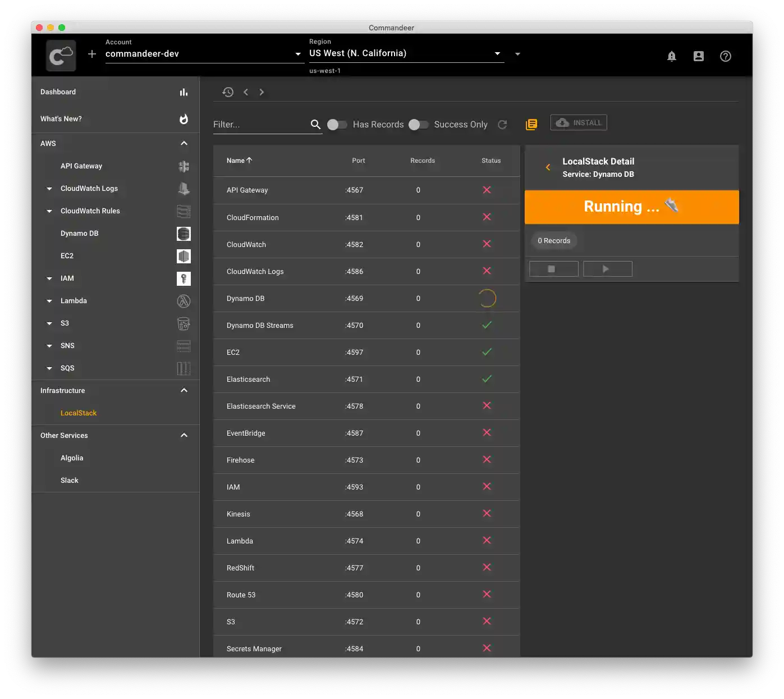
Task: Toggle the Has Records switch
Action: tap(337, 125)
